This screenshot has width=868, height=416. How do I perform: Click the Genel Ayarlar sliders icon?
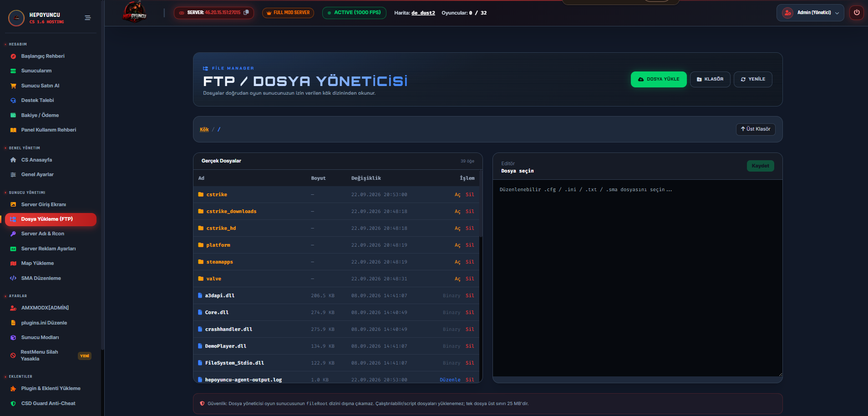click(x=13, y=175)
